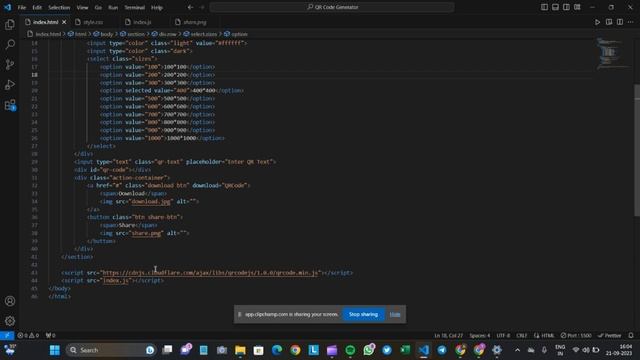Click the Prettier status bar item
This screenshot has width=640, height=360.
click(609, 336)
